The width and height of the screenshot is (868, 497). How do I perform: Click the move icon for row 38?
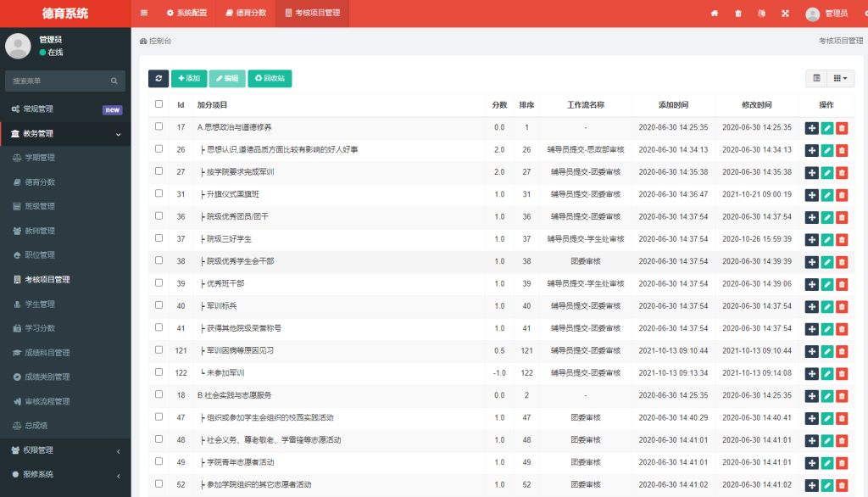[811, 262]
